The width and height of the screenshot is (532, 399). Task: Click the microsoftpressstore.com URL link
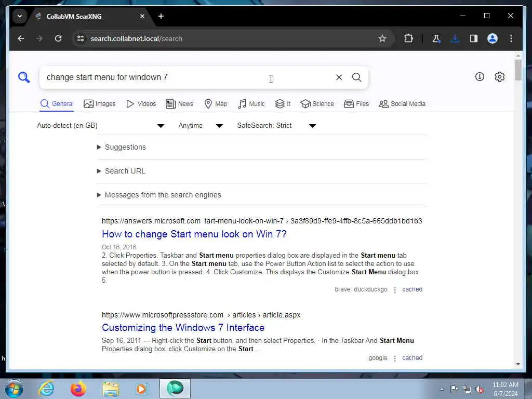(201, 315)
